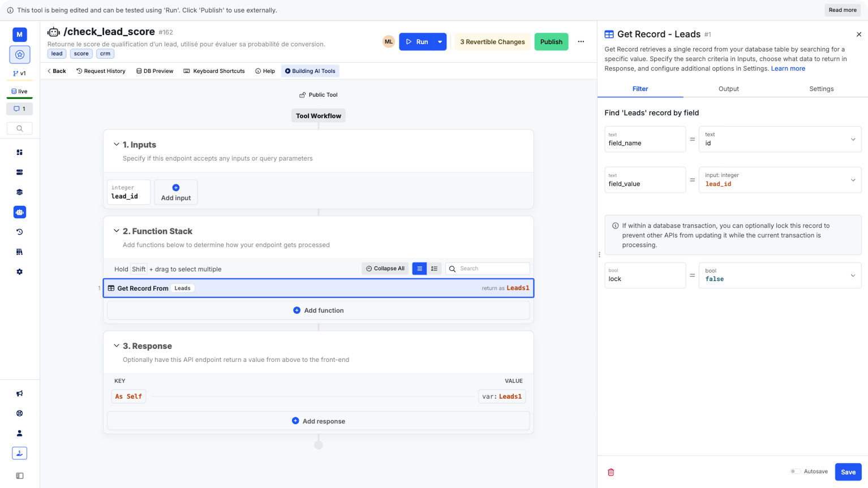Open the Learn more link
This screenshot has height=488, width=868.
(x=788, y=68)
